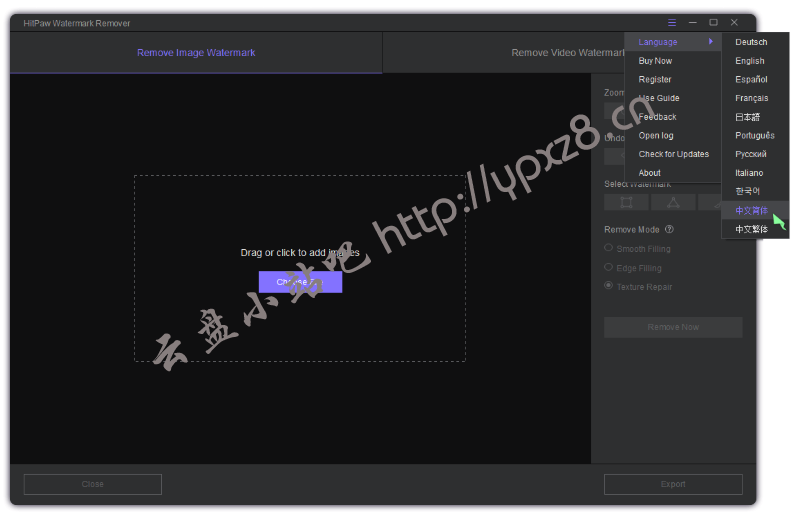Select Open log menu item
The image size is (799, 517).
point(673,135)
